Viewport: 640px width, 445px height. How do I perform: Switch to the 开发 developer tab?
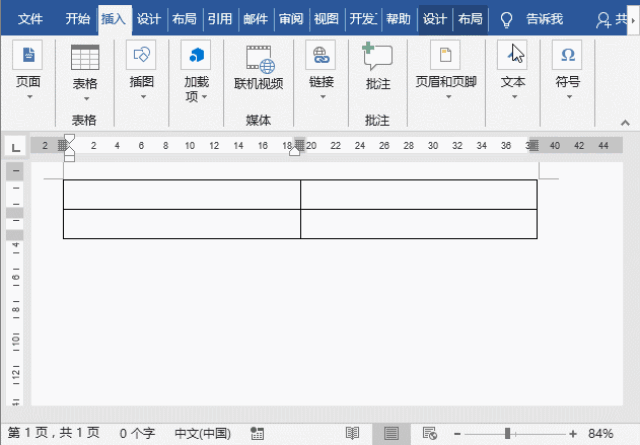pos(363,19)
